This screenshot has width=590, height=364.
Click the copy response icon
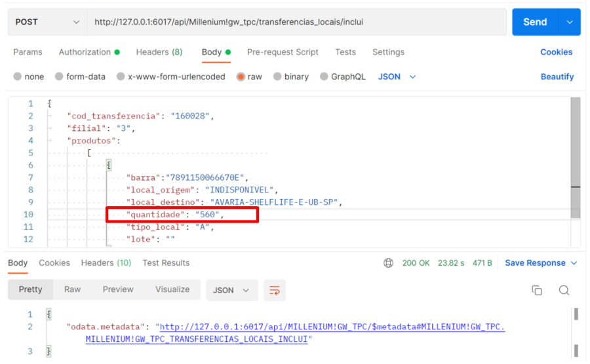tap(537, 290)
